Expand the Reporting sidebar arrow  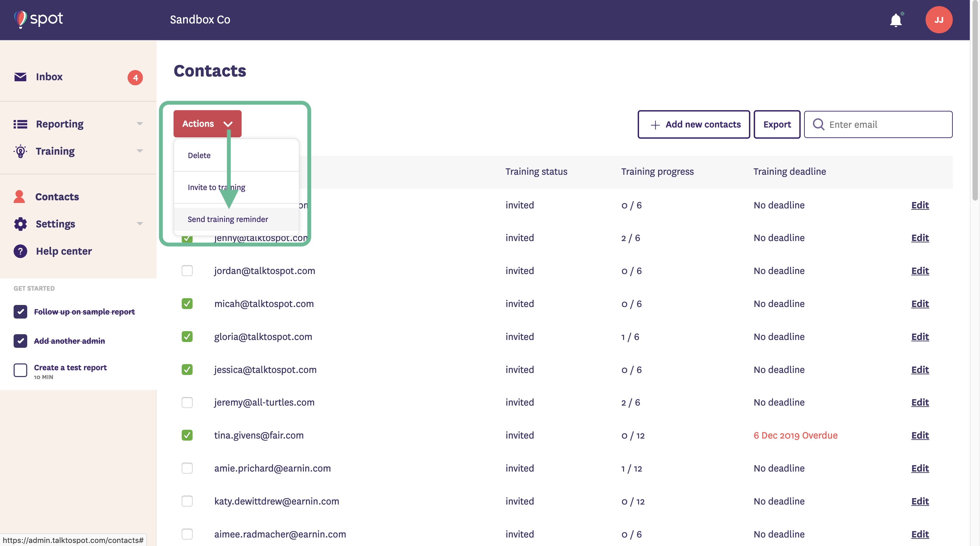140,124
